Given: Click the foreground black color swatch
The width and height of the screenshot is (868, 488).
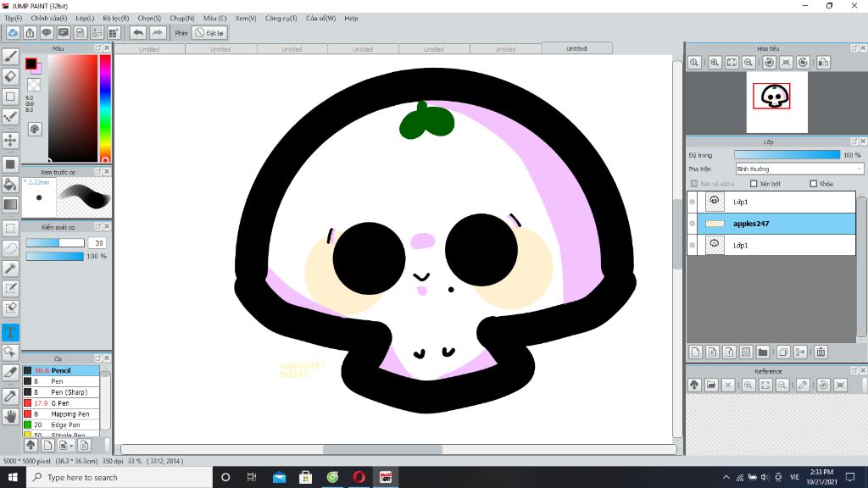Looking at the screenshot, I should (31, 64).
